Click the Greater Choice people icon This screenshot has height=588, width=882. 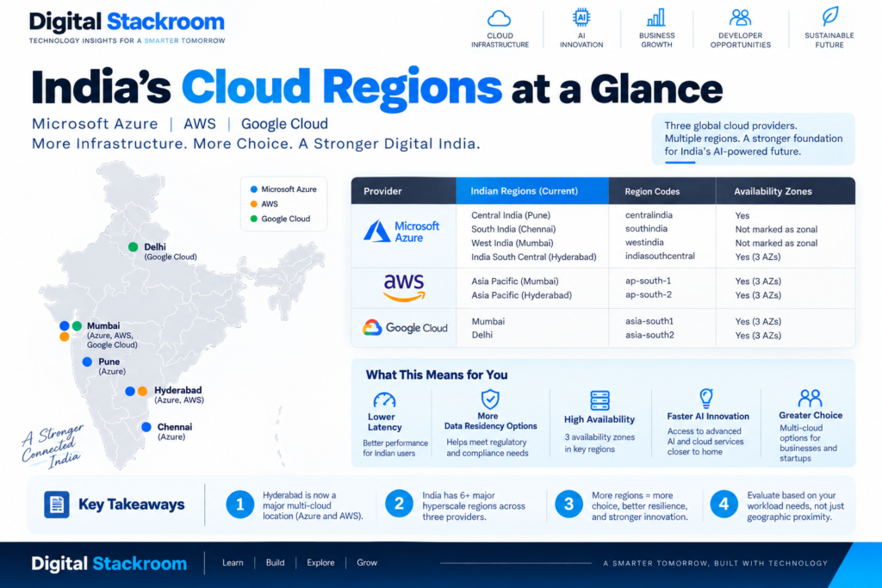pyautogui.click(x=810, y=398)
